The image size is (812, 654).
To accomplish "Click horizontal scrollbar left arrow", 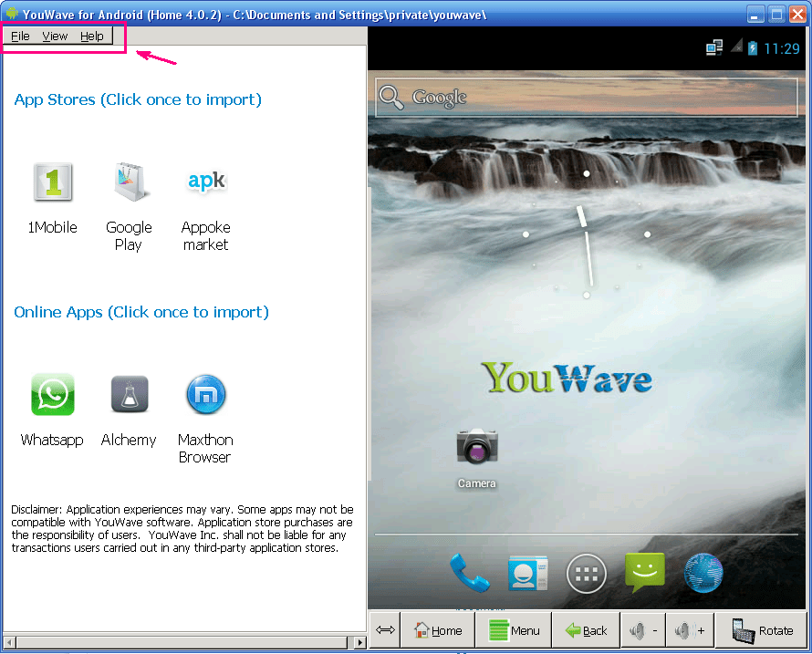I will [x=9, y=643].
